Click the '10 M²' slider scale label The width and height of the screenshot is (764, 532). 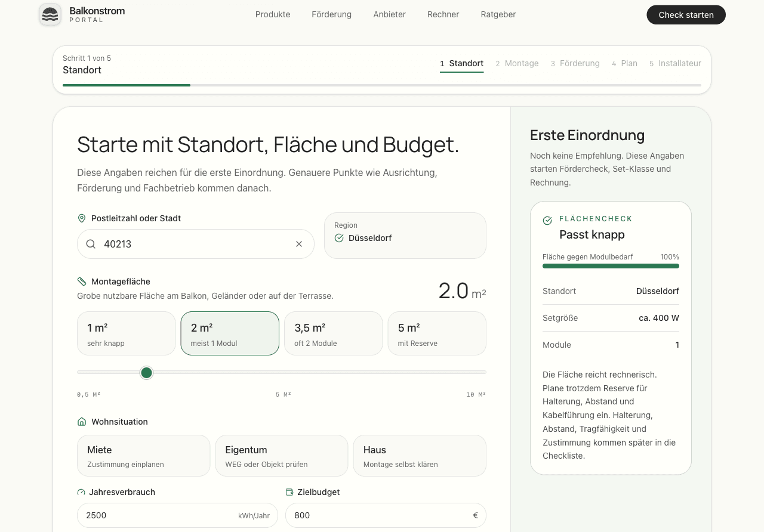click(x=476, y=395)
